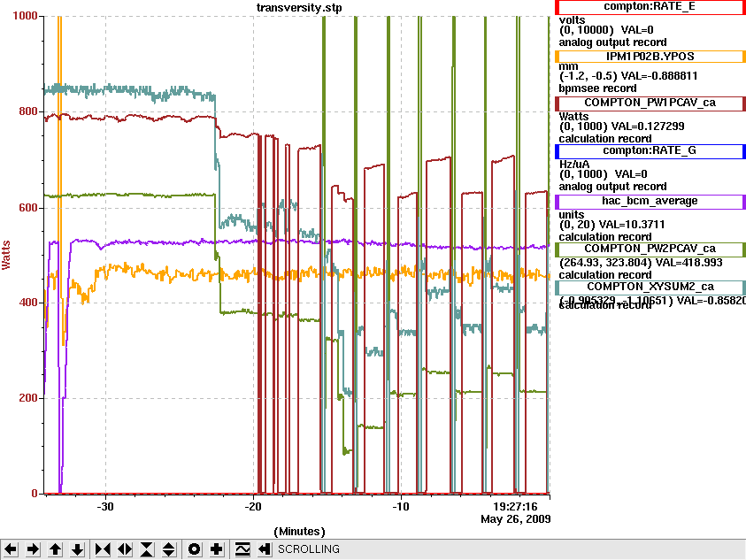
Task: Select the COMPTON_PW2PCAV_ca curve legend
Action: 650,249
